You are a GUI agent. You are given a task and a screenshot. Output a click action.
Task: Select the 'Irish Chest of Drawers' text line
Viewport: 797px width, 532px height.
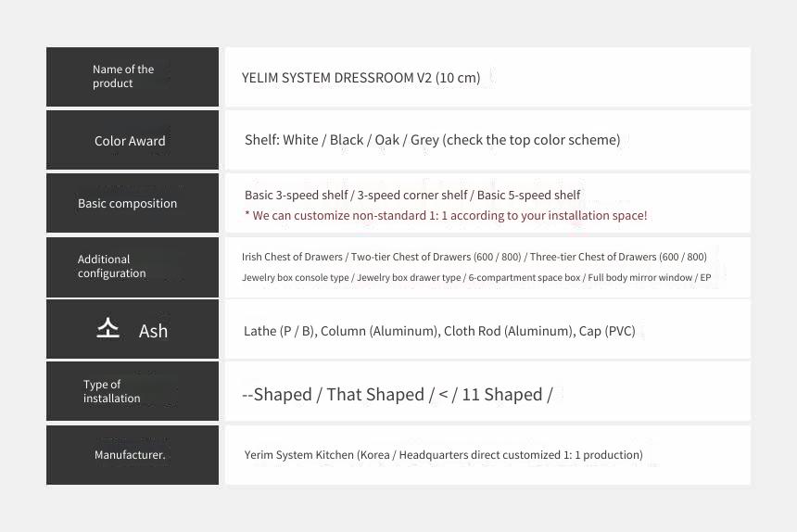point(474,257)
